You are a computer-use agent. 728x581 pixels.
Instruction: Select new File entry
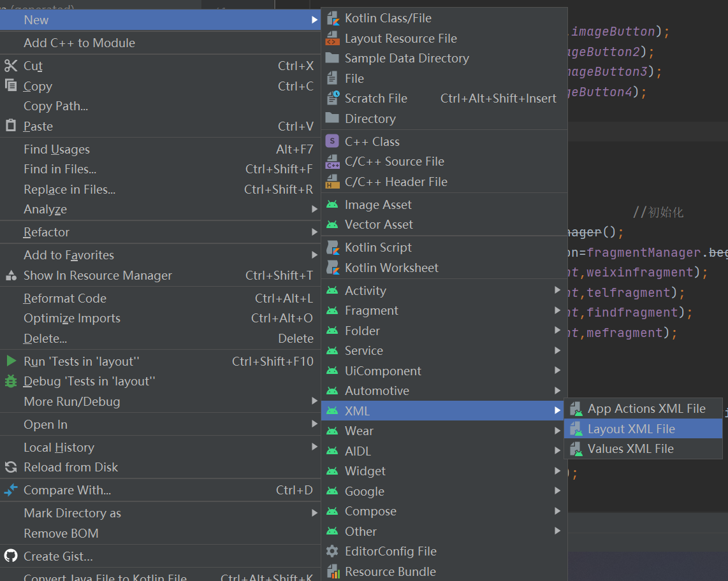click(444, 78)
